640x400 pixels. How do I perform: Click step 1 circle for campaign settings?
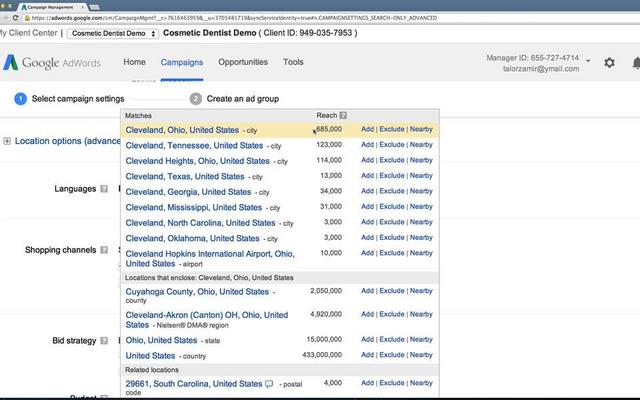[20, 99]
